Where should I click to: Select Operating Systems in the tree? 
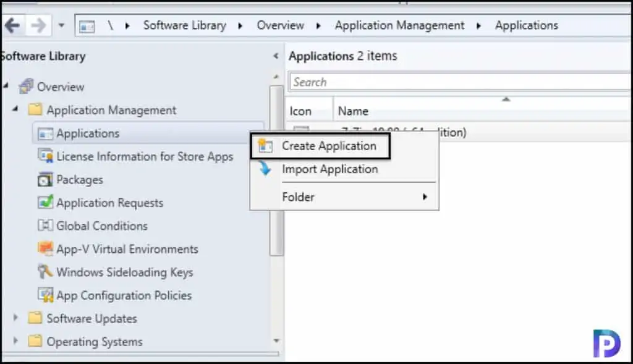coord(95,342)
